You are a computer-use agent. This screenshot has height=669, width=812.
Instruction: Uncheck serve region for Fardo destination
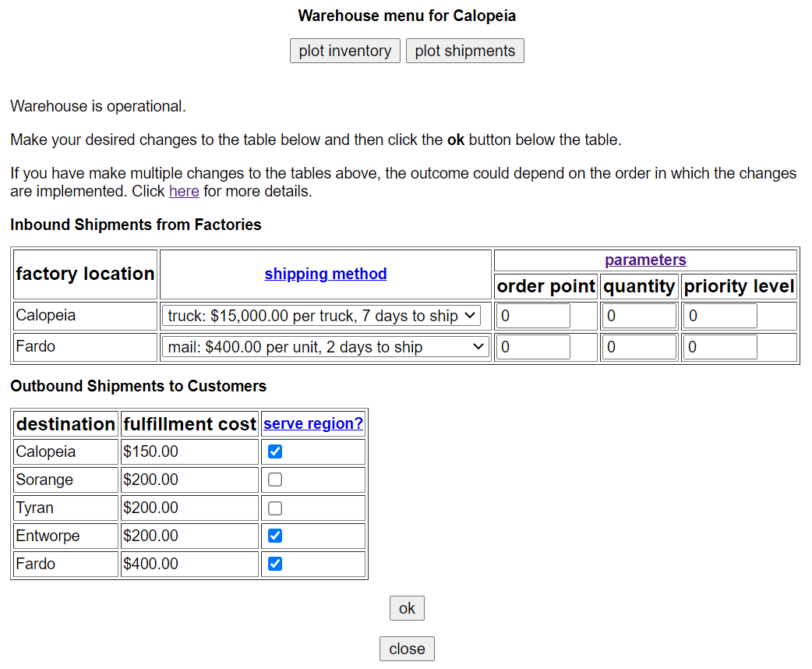point(275,563)
